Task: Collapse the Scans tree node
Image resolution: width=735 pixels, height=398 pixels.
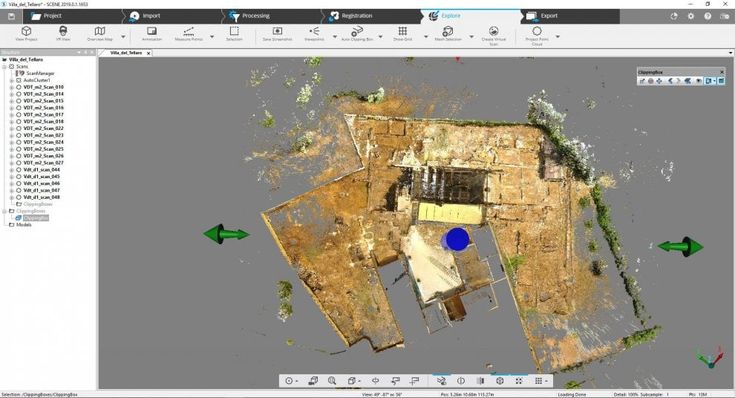Action: 5,67
